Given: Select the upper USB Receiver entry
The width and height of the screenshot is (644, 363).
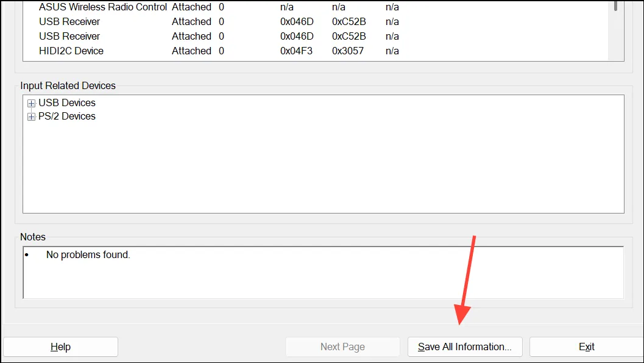Looking at the screenshot, I should (315, 22).
